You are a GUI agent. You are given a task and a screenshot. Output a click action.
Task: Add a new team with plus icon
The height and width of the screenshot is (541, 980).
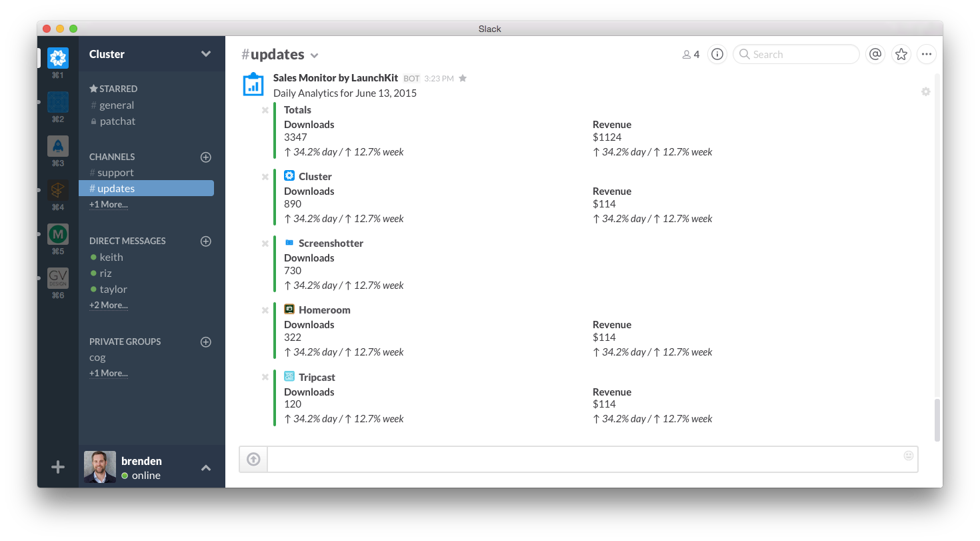[x=58, y=467]
